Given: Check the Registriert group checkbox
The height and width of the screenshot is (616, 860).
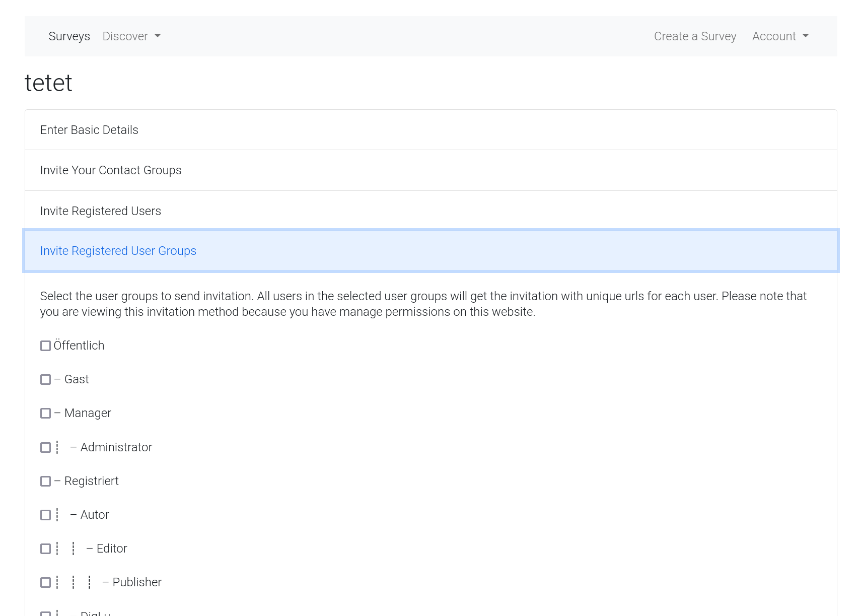Looking at the screenshot, I should point(45,481).
